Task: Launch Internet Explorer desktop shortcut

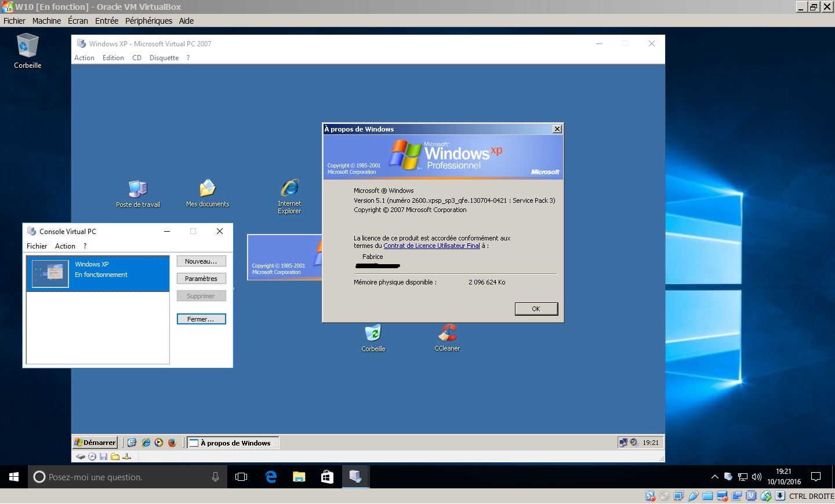Action: coord(289,189)
